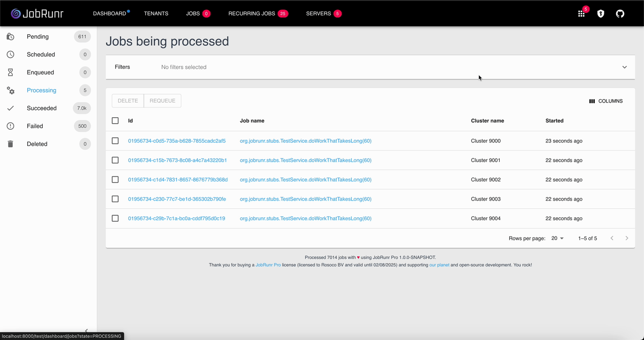
Task: Click the shield security icon
Action: pyautogui.click(x=600, y=14)
